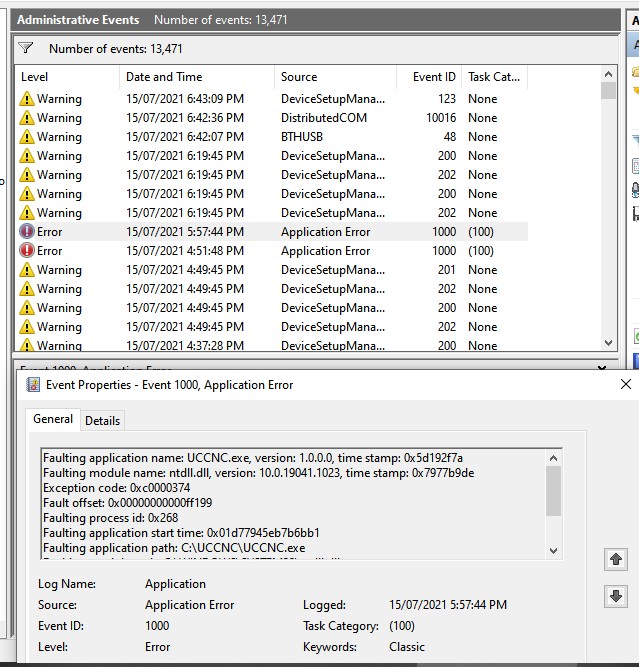Go to previous event with up arrow button
The image size is (639, 667).
(x=616, y=558)
